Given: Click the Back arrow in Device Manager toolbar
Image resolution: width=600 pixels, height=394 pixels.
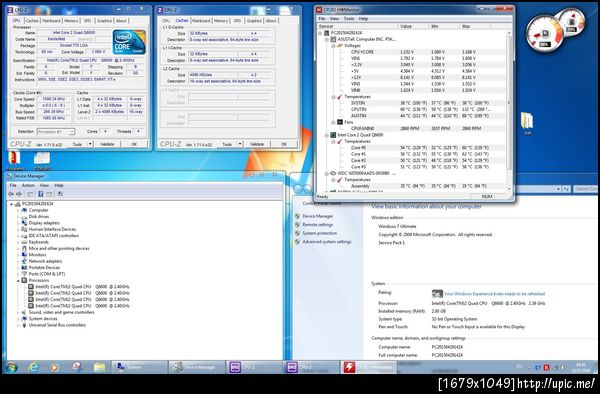Looking at the screenshot, I should pos(11,194).
